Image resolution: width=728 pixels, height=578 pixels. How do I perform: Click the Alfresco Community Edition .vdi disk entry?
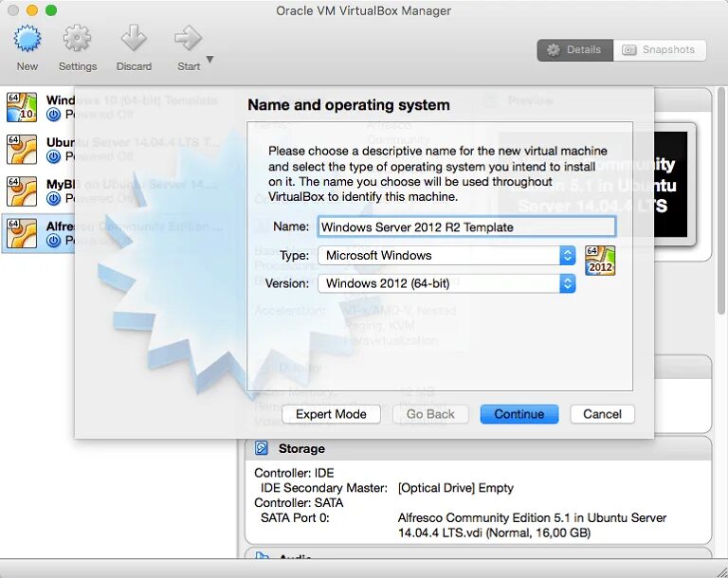pyautogui.click(x=532, y=525)
